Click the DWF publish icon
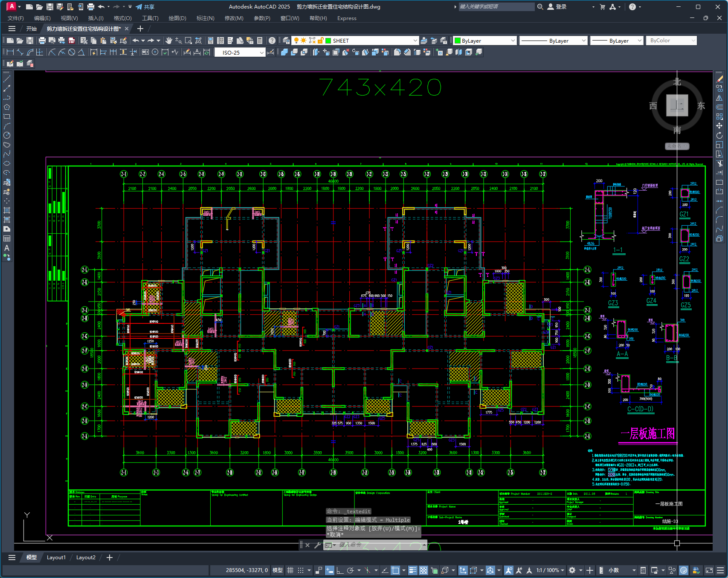Viewport: 728px width, 578px height. [x=72, y=41]
